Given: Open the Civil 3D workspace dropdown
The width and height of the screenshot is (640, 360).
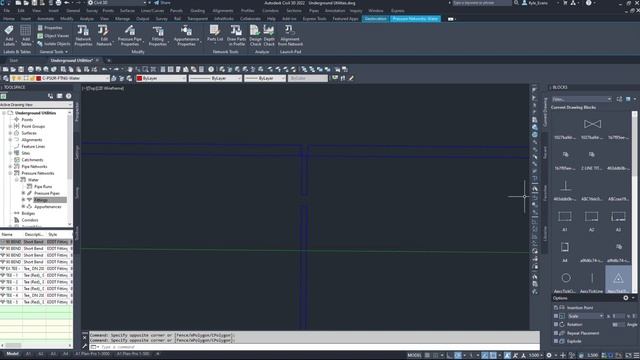Looking at the screenshot, I should click(x=118, y=3).
